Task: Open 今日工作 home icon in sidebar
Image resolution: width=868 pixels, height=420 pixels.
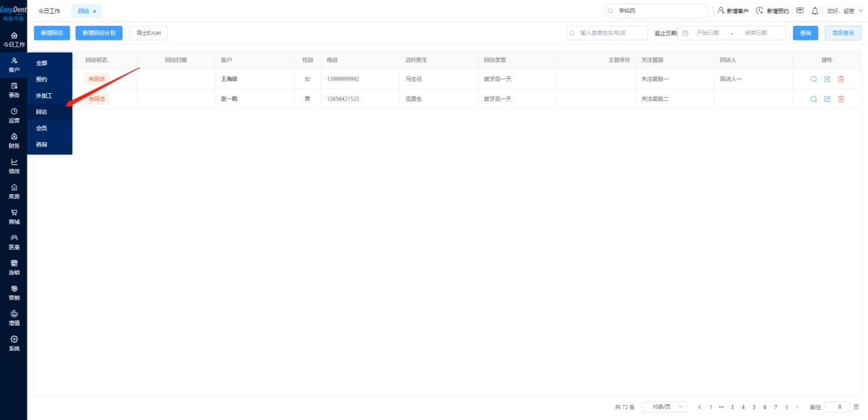Action: tap(14, 38)
